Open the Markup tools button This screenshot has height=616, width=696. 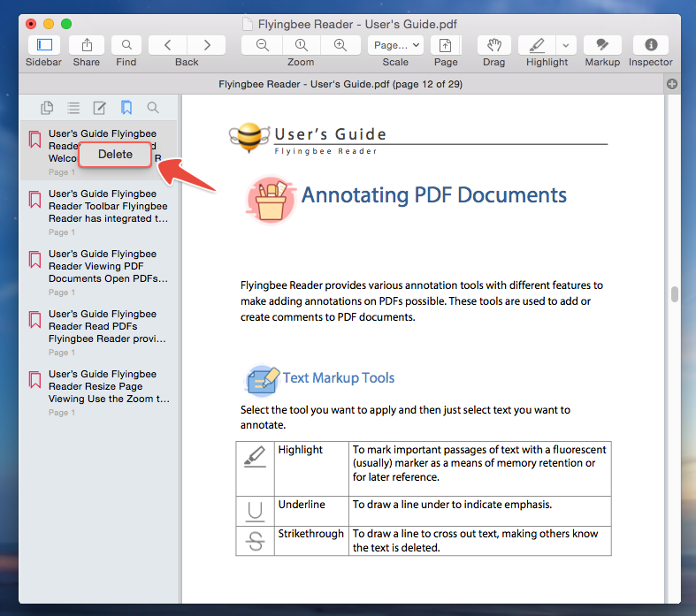tap(602, 45)
